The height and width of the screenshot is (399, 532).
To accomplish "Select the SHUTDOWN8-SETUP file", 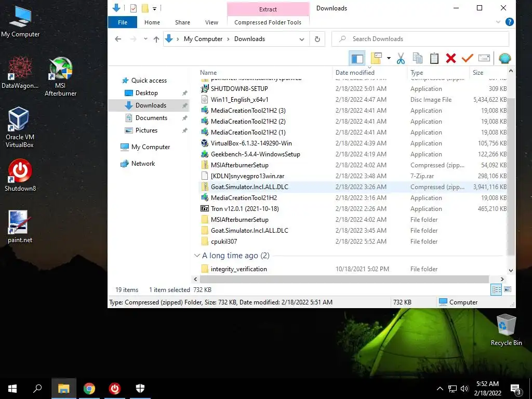I will click(239, 88).
